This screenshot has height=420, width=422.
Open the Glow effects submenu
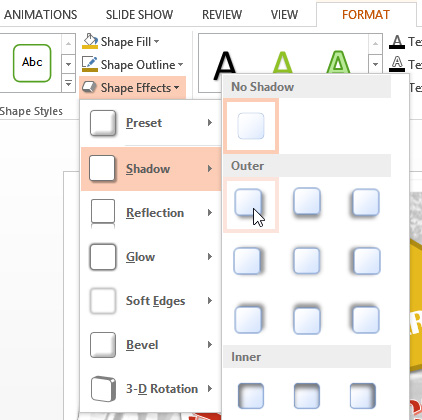151,257
